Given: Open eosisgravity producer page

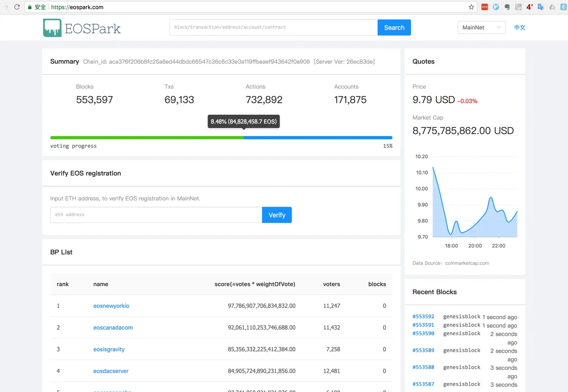Looking at the screenshot, I should 109,349.
